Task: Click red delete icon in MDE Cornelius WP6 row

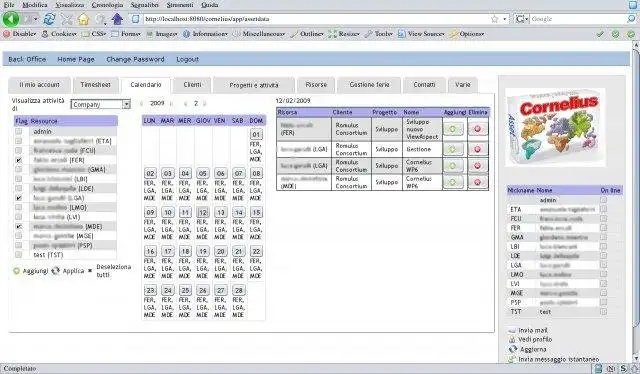Action: (x=478, y=182)
